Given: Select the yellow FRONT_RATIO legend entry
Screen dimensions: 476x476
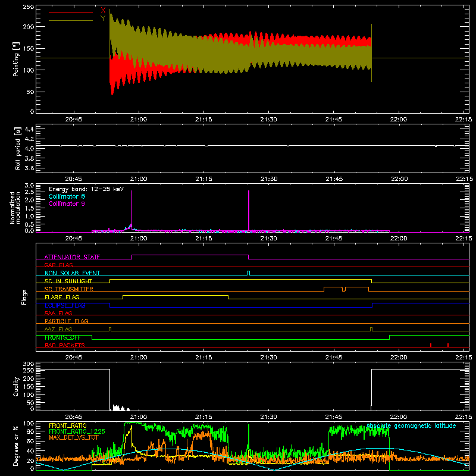Looking at the screenshot, I should point(68,425).
